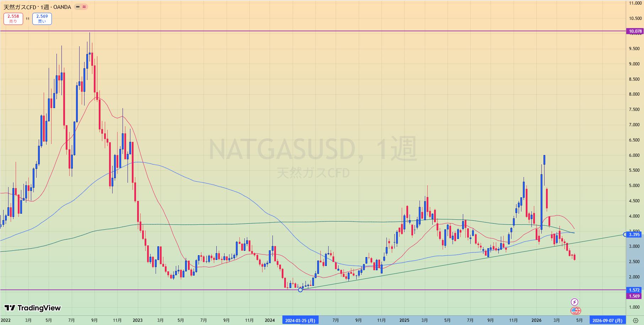The width and height of the screenshot is (644, 325).
Task: Click the red 売り sell button at 2.558
Action: point(13,19)
